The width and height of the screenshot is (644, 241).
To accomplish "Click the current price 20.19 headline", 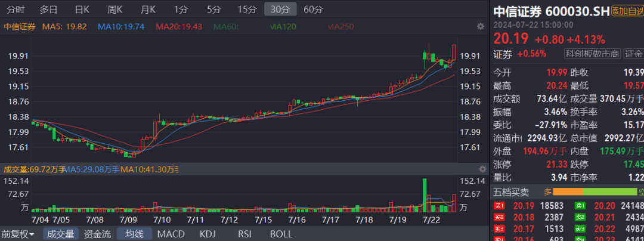I will (x=510, y=39).
